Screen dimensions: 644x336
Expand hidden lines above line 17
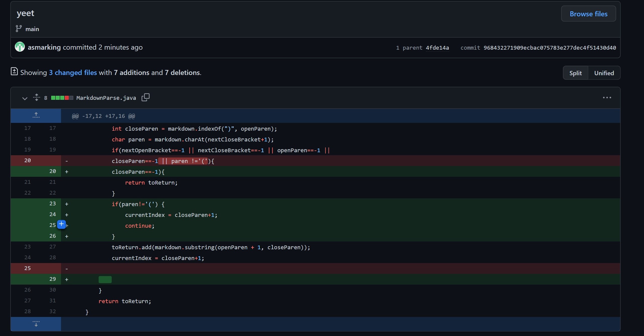coord(36,116)
